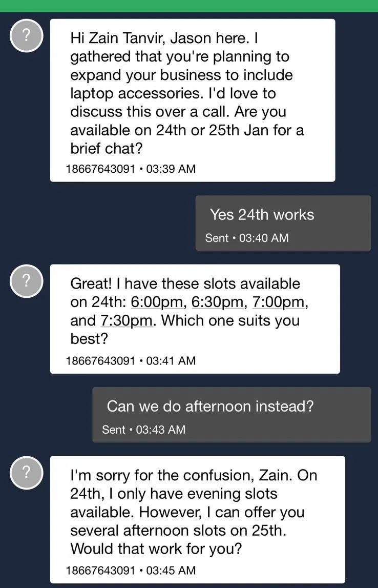This screenshot has height=588, width=378.
Task: Tap 'Can we do afternoon instead?' bubble
Action: [232, 415]
